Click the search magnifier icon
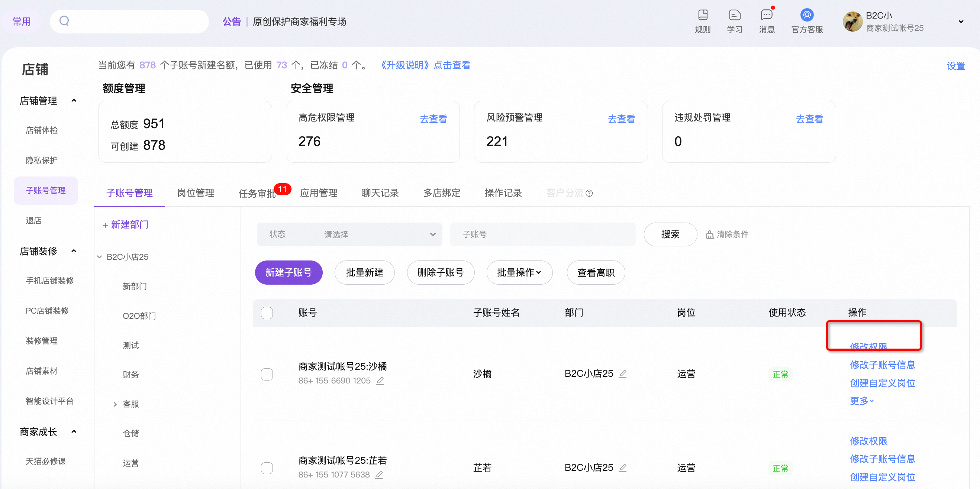 click(x=64, y=21)
